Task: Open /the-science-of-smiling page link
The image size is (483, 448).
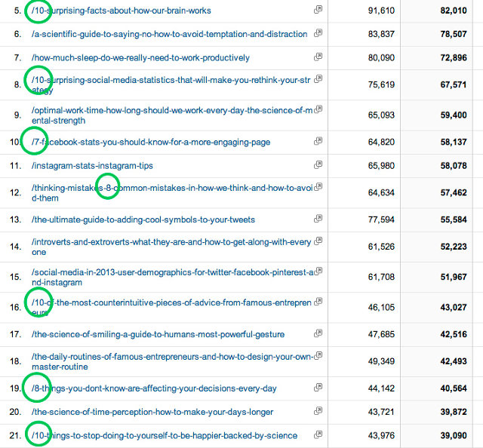Action: pos(158,334)
